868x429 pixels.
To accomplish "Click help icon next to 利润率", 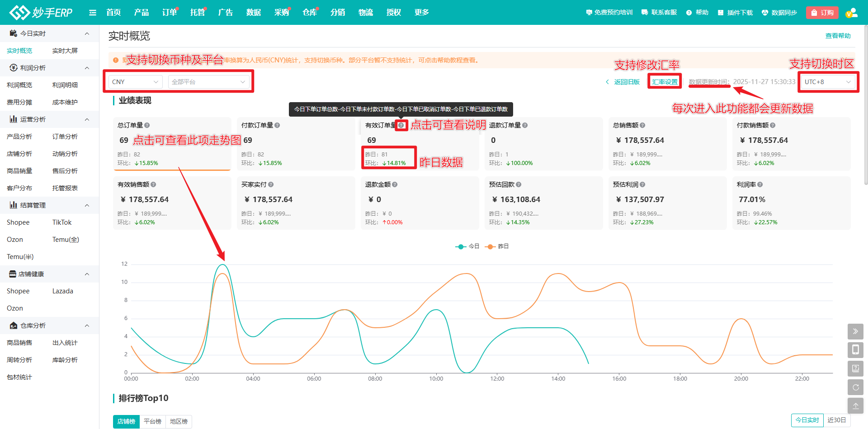I will click(760, 184).
